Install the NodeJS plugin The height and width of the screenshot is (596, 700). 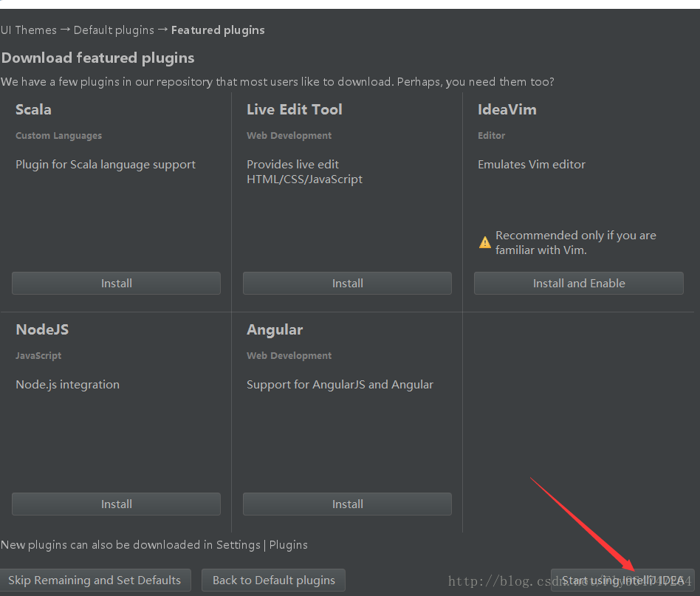click(x=116, y=504)
